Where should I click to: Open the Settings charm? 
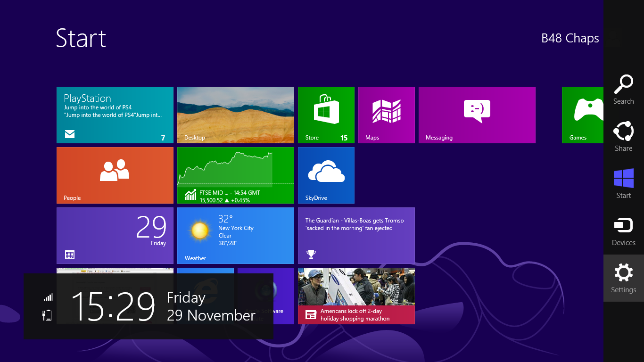point(623,278)
